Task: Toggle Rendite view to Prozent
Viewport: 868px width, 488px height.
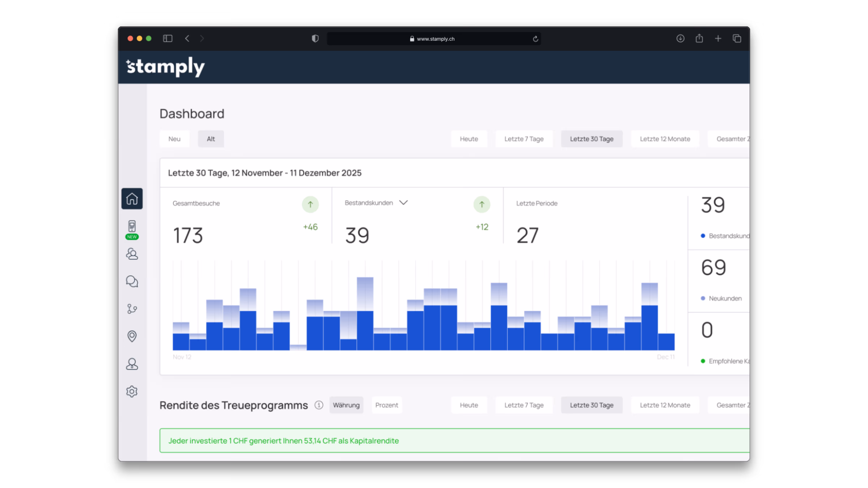Action: click(x=386, y=405)
